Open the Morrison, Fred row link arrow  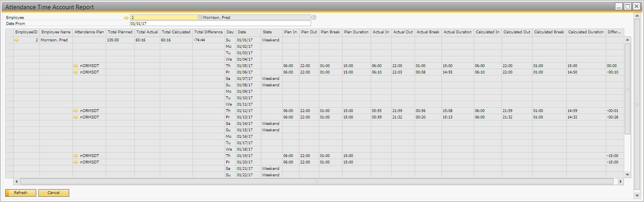17,40
